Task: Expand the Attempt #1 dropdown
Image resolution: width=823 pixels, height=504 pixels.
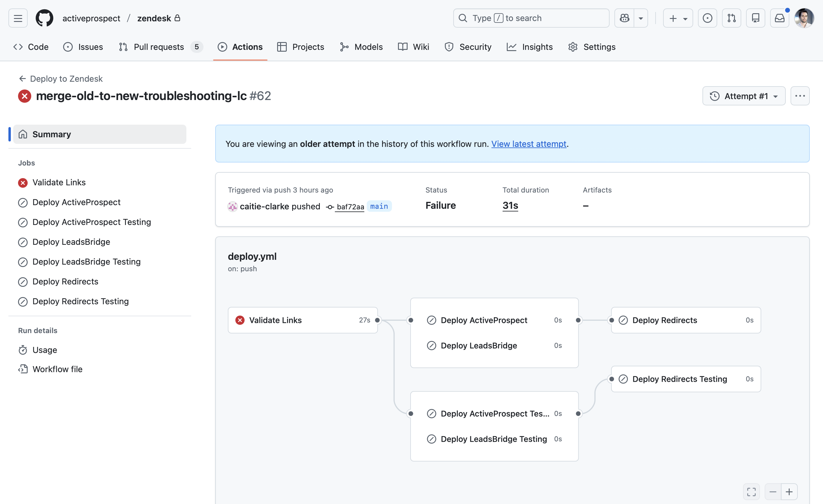Action: pos(744,96)
